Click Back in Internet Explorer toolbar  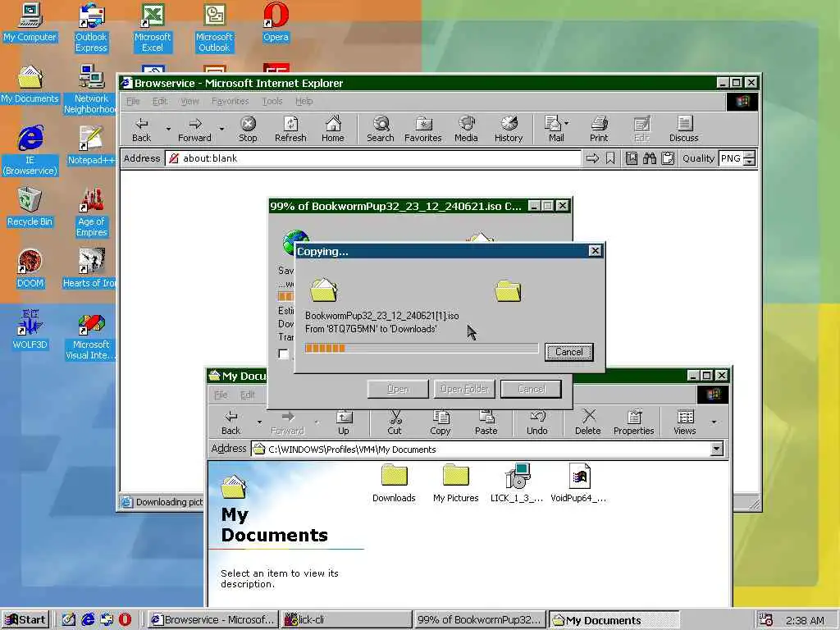pyautogui.click(x=141, y=130)
